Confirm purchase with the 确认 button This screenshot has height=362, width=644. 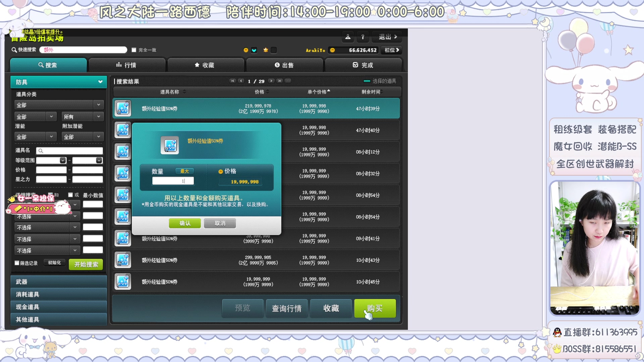click(x=185, y=223)
